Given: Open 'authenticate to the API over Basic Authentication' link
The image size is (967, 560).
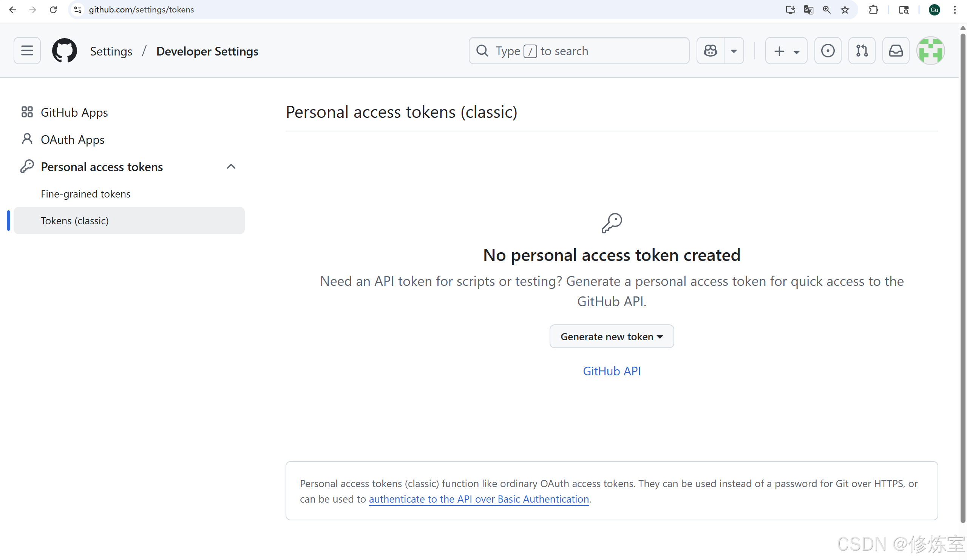Looking at the screenshot, I should (479, 499).
